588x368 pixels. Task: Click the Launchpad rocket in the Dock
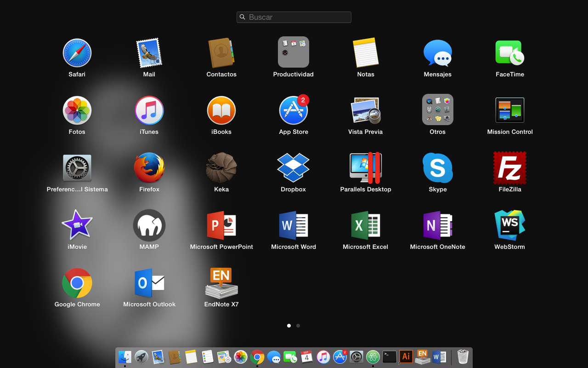pyautogui.click(x=141, y=357)
